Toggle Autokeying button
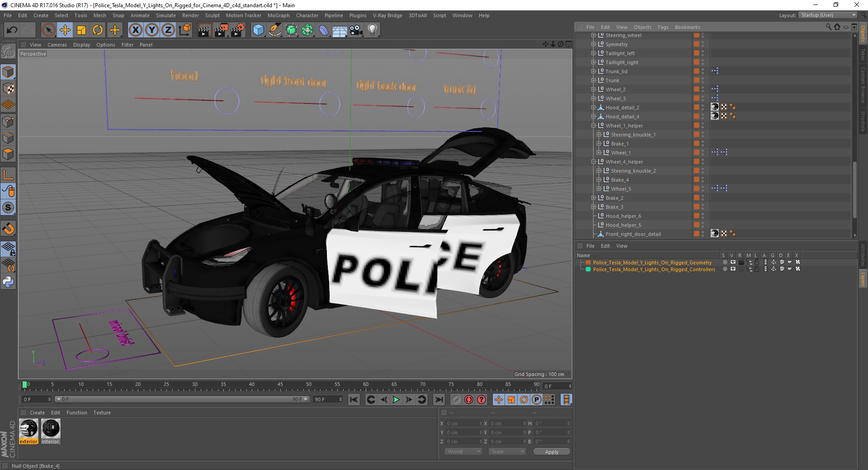The width and height of the screenshot is (868, 470). [x=469, y=399]
